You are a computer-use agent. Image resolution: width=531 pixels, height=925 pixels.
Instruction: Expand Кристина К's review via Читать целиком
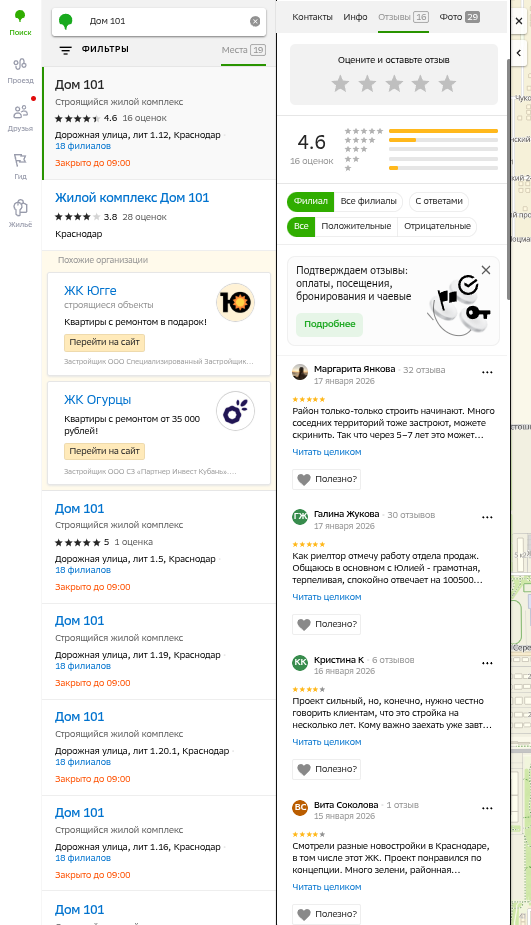coord(327,742)
